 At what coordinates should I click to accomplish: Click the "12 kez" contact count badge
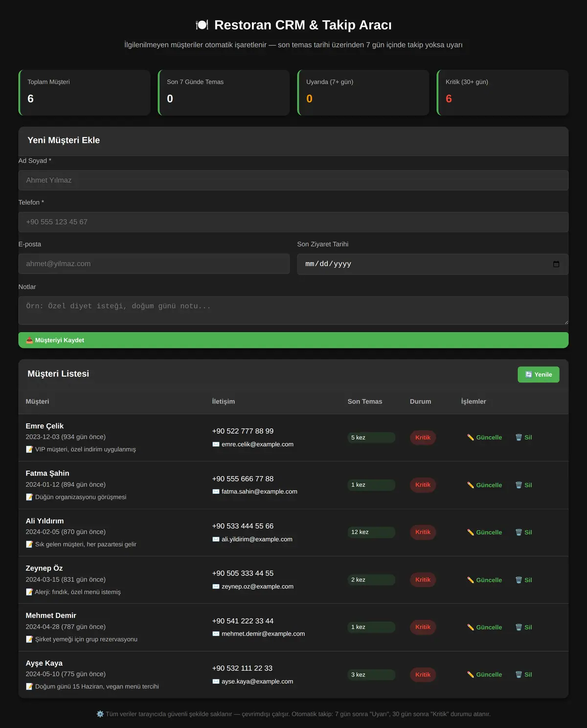(371, 532)
